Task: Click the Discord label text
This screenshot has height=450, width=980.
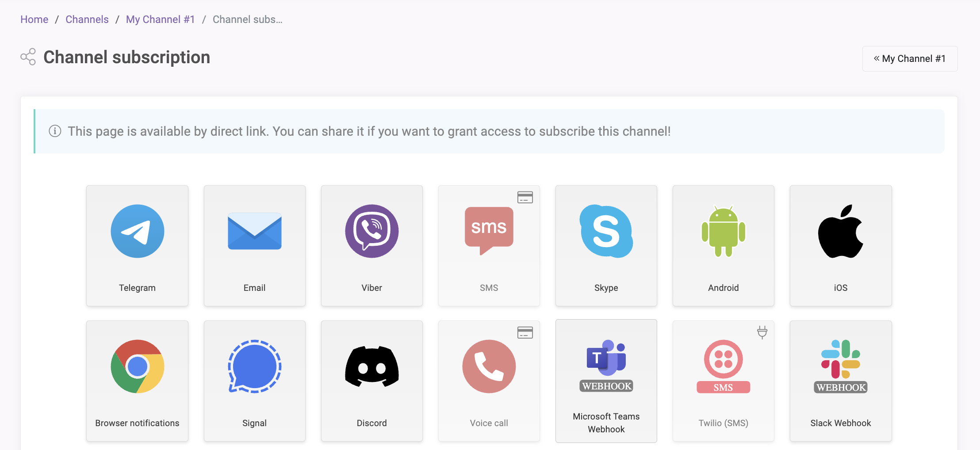Action: pyautogui.click(x=372, y=423)
